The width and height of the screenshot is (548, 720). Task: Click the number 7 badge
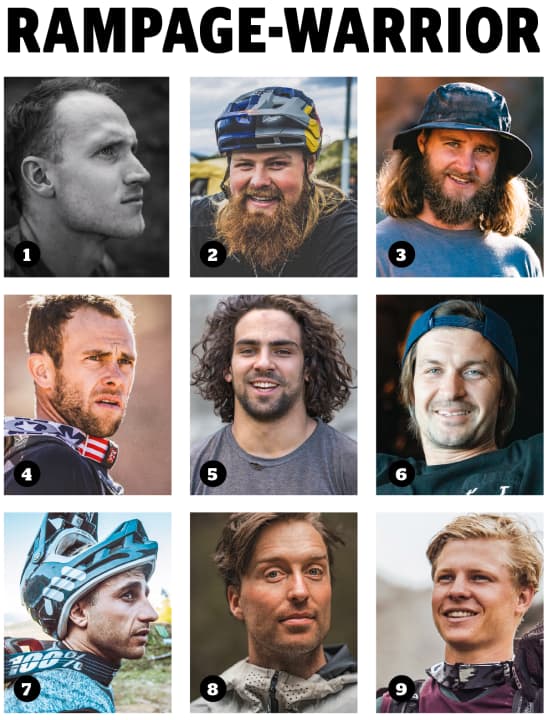[27, 689]
